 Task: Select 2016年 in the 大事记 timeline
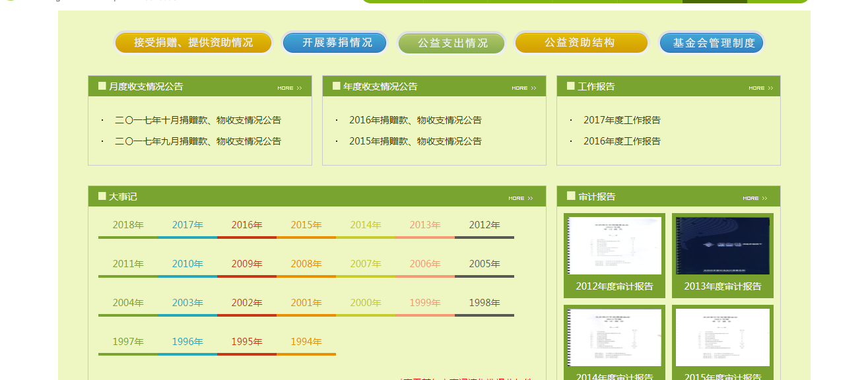(247, 225)
